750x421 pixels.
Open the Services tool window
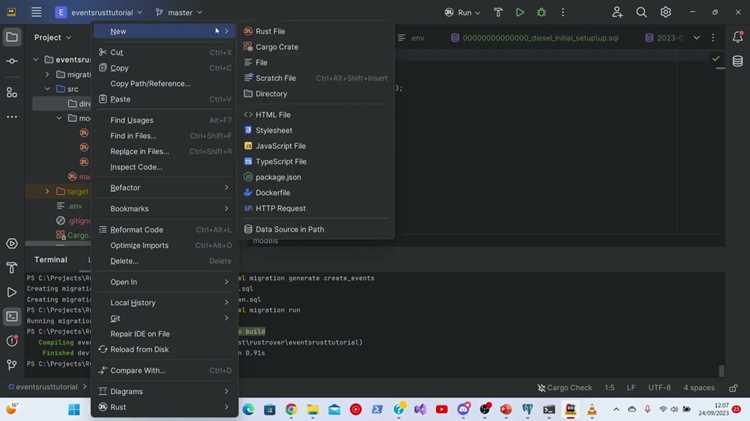tap(12, 244)
